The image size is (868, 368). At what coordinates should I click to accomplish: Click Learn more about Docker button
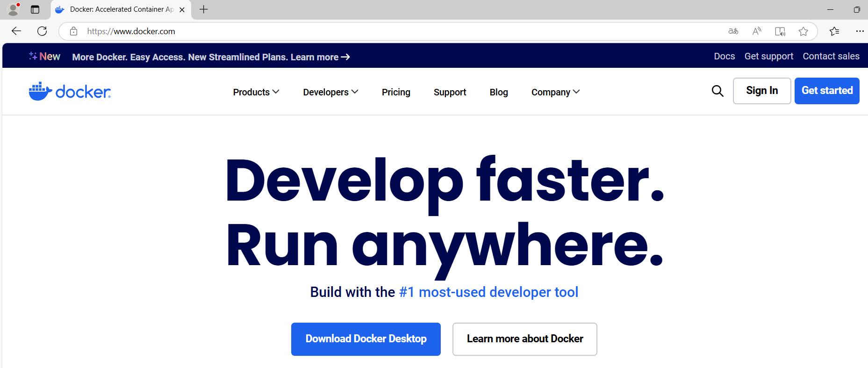[525, 339]
